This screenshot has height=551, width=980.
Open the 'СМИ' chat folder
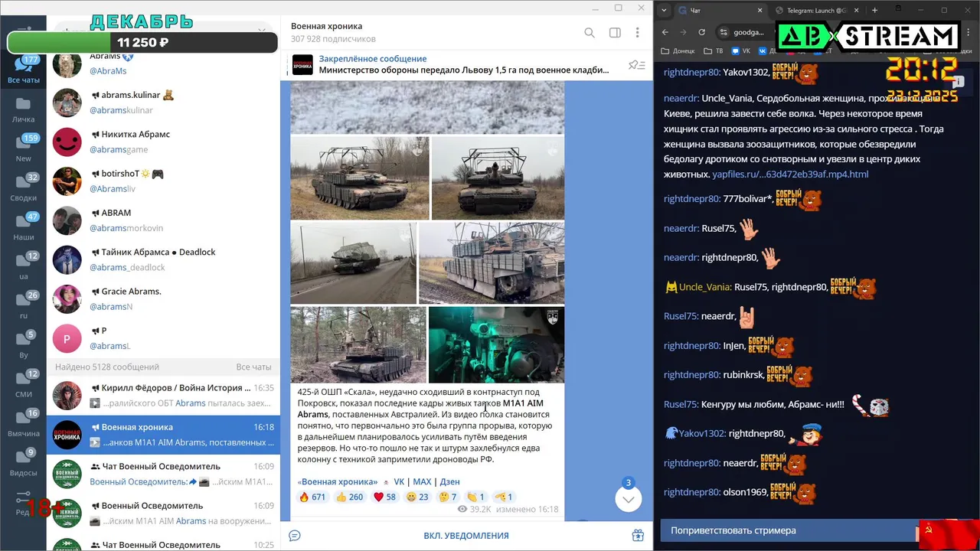click(x=24, y=383)
